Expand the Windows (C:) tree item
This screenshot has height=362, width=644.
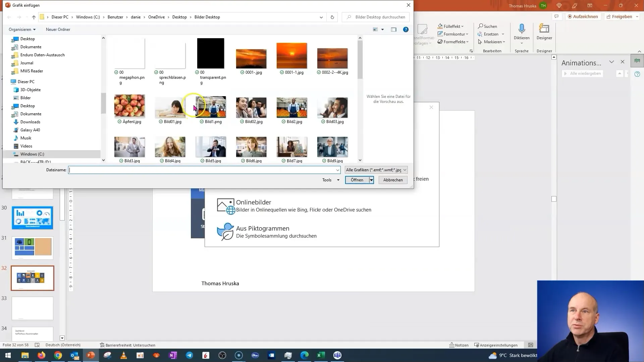click(x=10, y=154)
